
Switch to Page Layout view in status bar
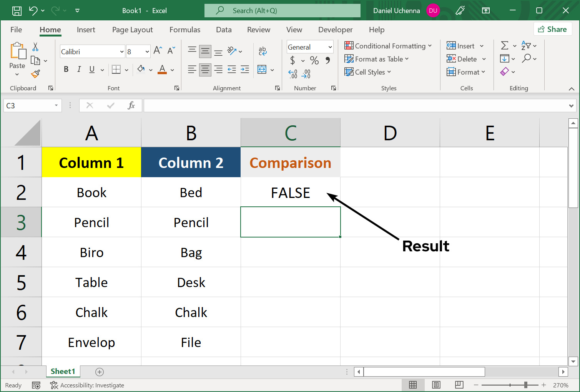(x=436, y=385)
